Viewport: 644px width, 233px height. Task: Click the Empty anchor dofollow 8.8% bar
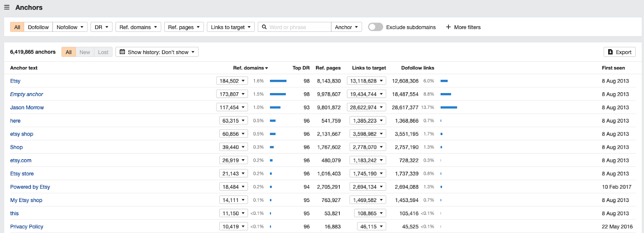(446, 94)
